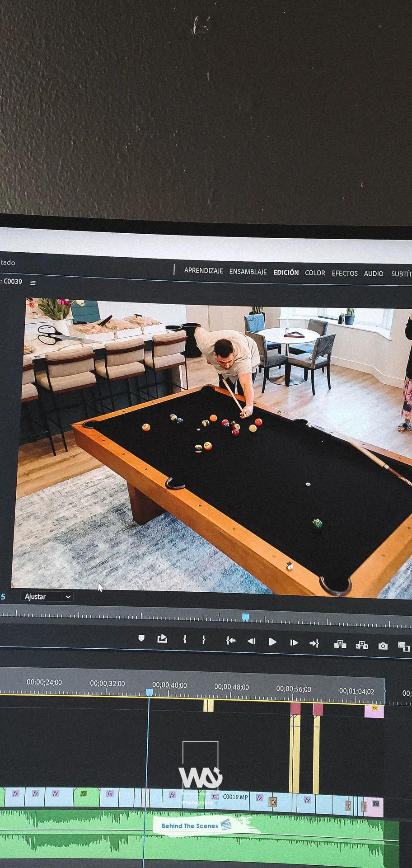Open the C0039 monitor panel menu

click(x=33, y=283)
